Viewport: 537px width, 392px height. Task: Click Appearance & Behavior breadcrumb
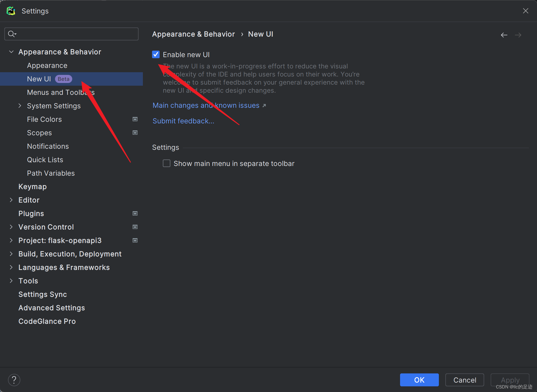point(193,34)
